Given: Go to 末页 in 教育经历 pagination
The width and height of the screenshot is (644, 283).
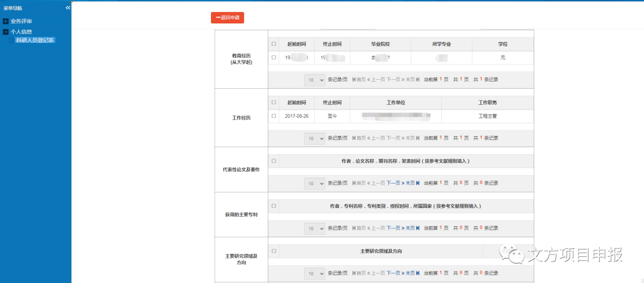Looking at the screenshot, I should click(413, 80).
